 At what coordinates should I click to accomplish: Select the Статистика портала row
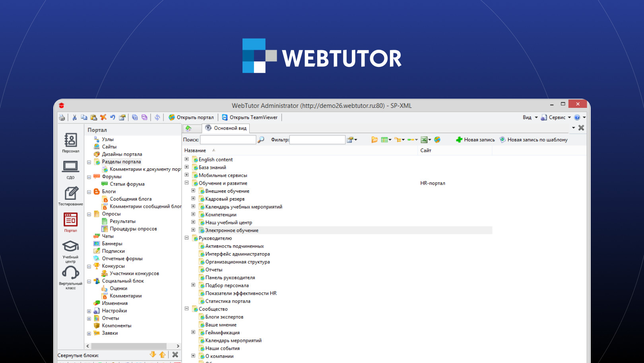(x=228, y=301)
